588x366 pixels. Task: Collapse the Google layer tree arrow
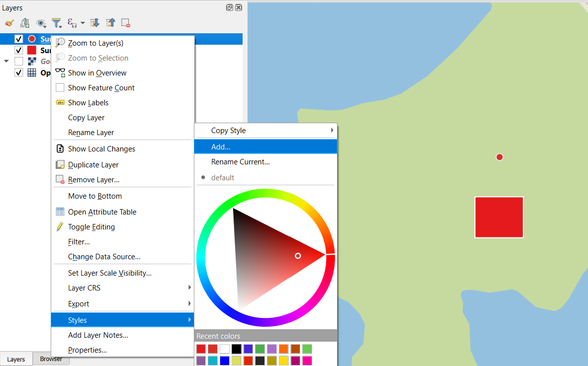point(5,61)
